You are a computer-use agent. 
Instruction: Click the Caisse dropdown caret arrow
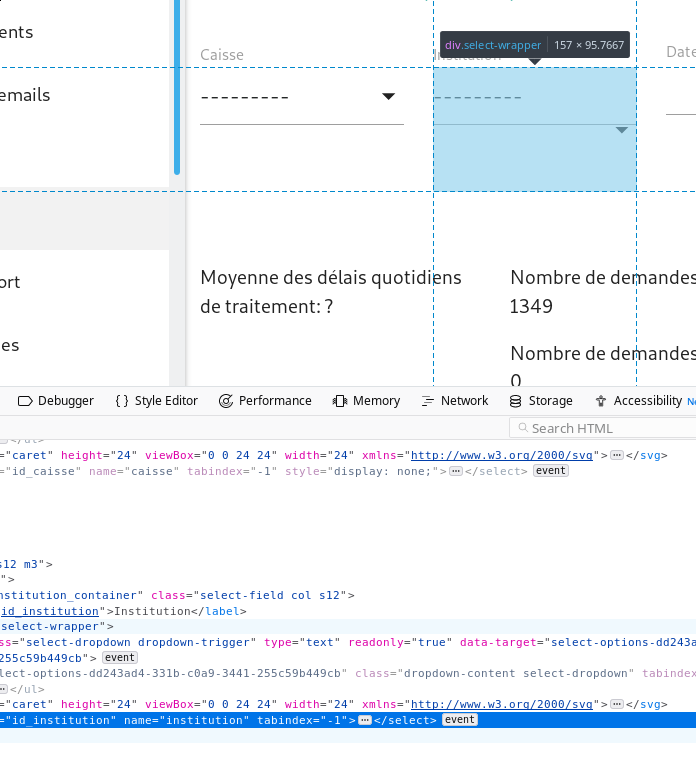point(389,97)
